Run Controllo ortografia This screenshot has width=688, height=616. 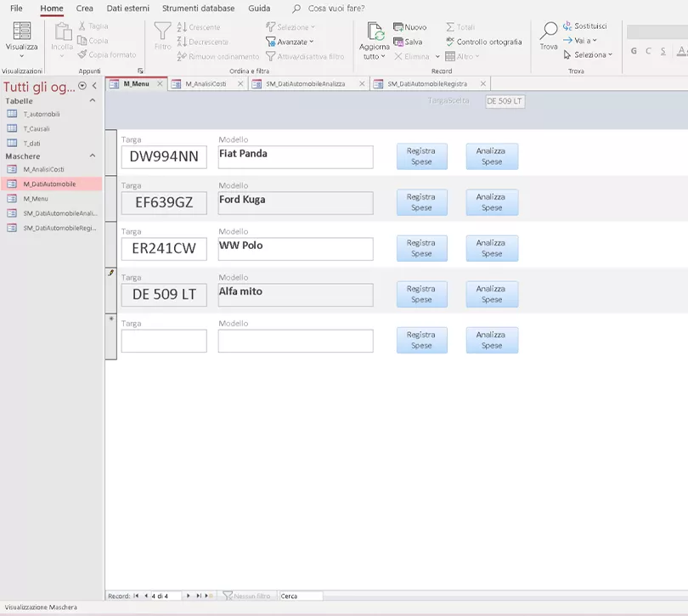coord(483,42)
